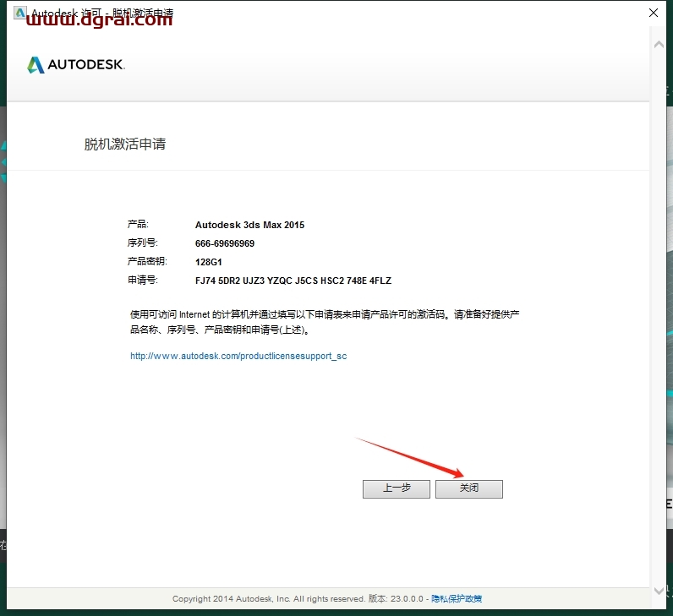Select the request code starting with FJ74 5DR2
Screen dimensions: 673x616
coord(293,281)
